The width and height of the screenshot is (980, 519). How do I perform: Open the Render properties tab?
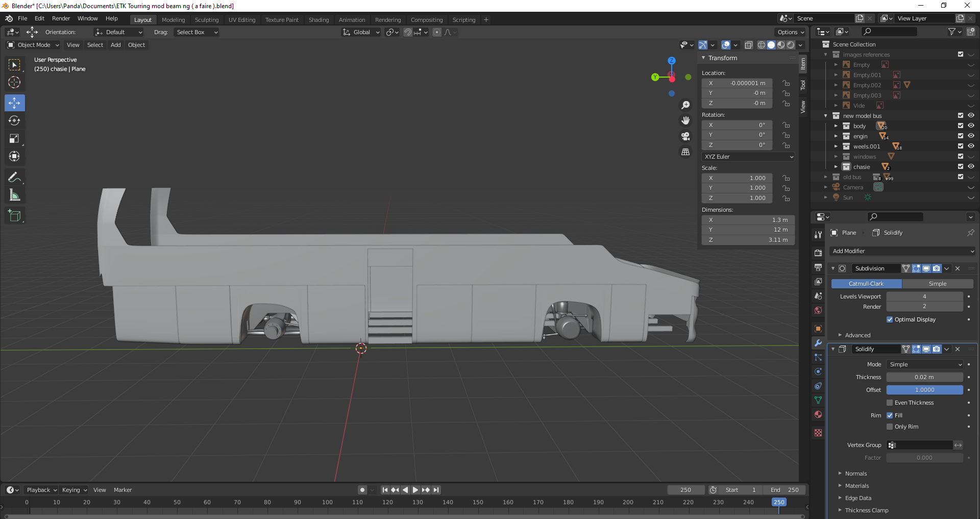pos(818,253)
